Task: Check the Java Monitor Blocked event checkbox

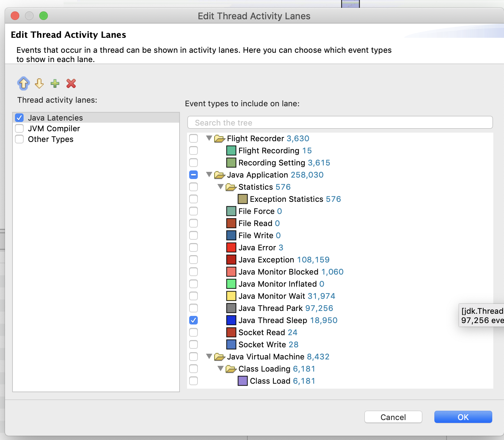Action: click(x=193, y=272)
